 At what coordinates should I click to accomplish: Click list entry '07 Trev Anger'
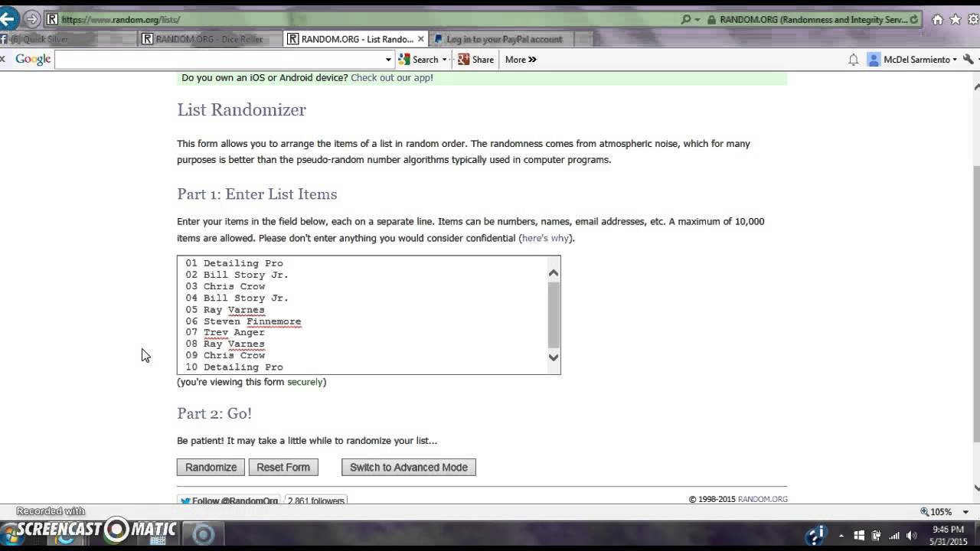tap(225, 332)
